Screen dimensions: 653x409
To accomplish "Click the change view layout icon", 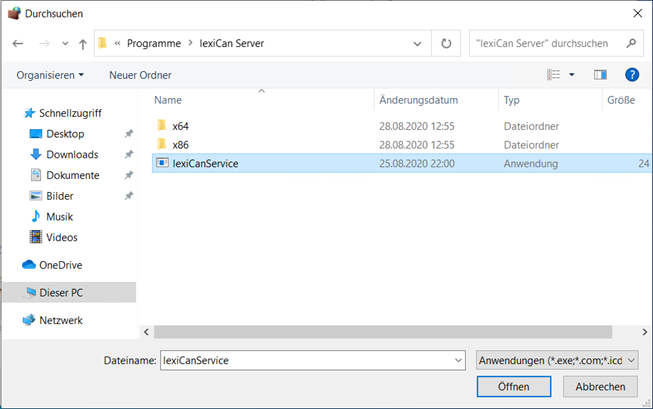I will coord(554,75).
